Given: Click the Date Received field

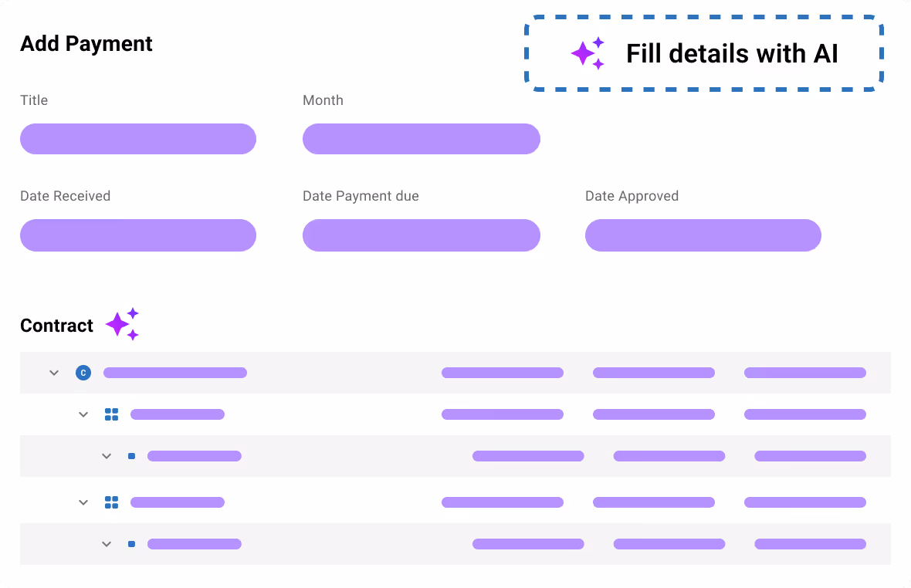Looking at the screenshot, I should click(137, 235).
